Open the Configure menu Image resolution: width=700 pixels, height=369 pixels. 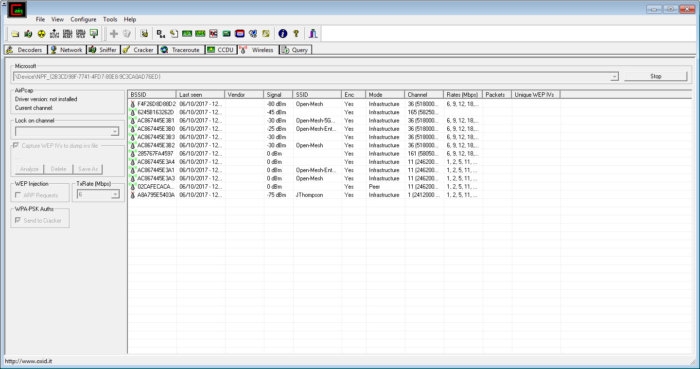83,20
